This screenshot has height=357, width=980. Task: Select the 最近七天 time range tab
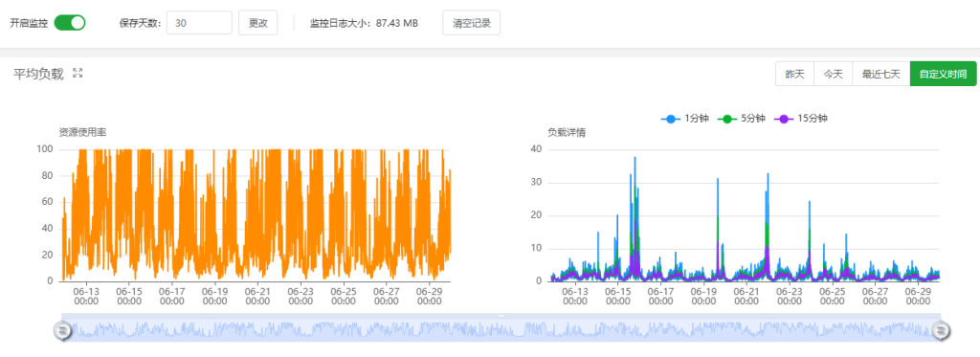click(880, 74)
